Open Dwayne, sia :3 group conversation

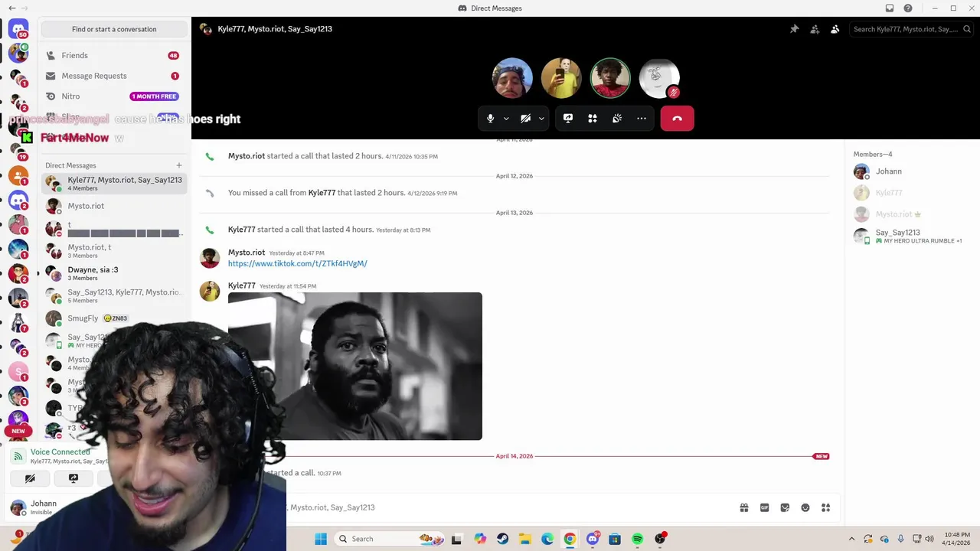(x=114, y=273)
